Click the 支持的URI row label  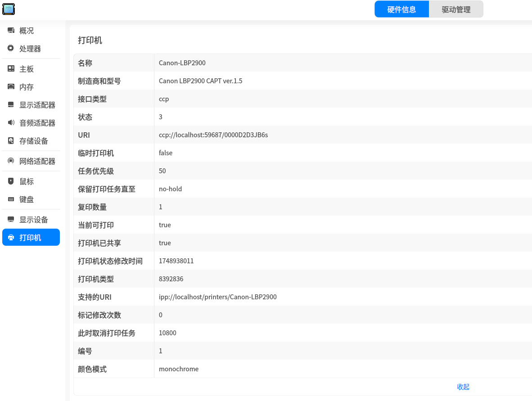95,297
